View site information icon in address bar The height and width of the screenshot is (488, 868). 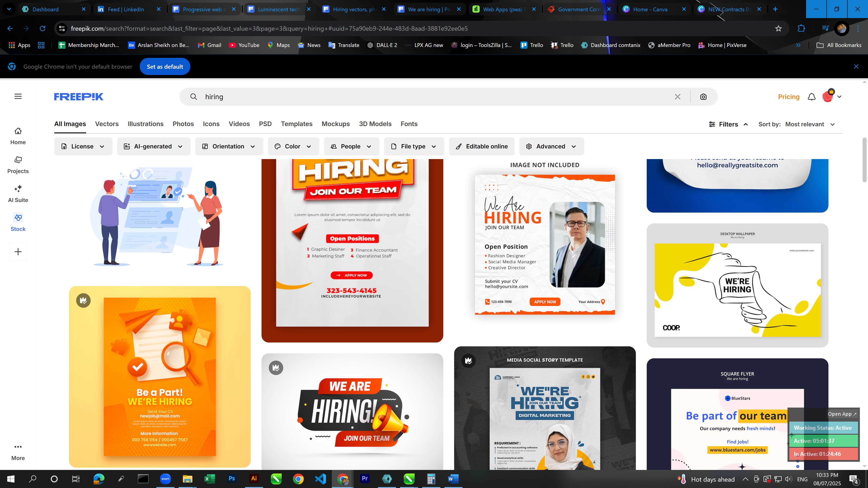click(62, 29)
